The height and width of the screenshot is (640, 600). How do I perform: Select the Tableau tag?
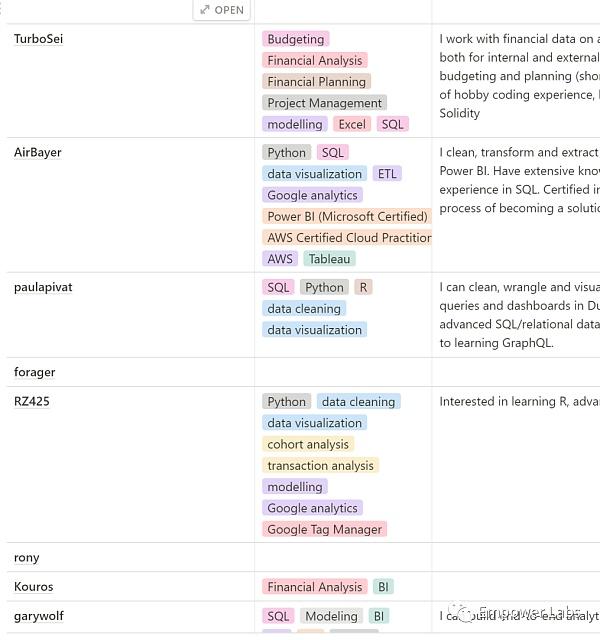click(329, 259)
